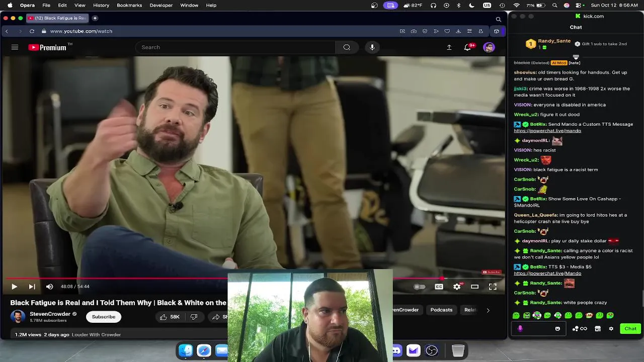
Task: Open the History menu
Action: 101,5
